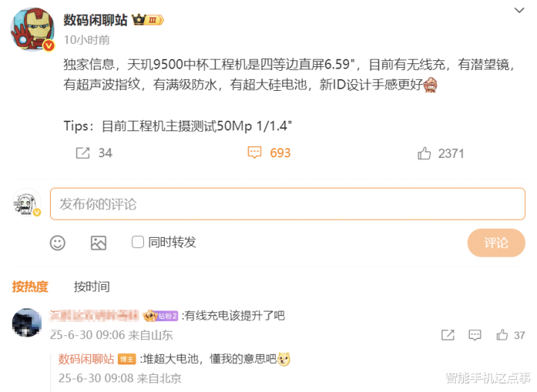Open the 数码闲聊站 link in the reply

[x=86, y=358]
